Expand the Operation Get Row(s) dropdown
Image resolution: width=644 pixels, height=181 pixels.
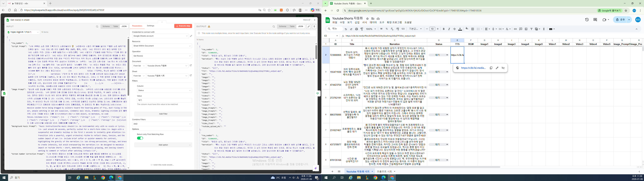pyautogui.click(x=162, y=56)
